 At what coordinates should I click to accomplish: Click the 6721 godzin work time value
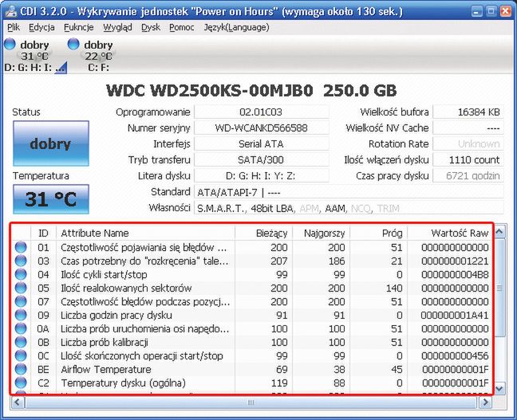pyautogui.click(x=468, y=176)
